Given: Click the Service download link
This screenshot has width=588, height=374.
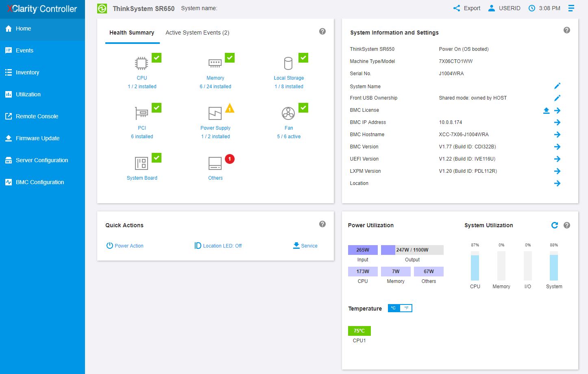Looking at the screenshot, I should click(305, 246).
